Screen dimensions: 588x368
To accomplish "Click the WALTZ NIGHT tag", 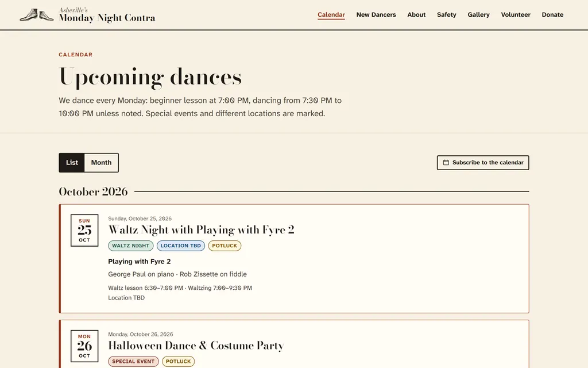I will point(130,246).
